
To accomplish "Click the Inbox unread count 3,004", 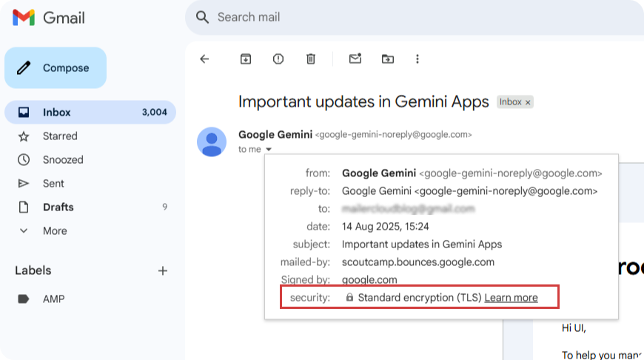I will (155, 112).
